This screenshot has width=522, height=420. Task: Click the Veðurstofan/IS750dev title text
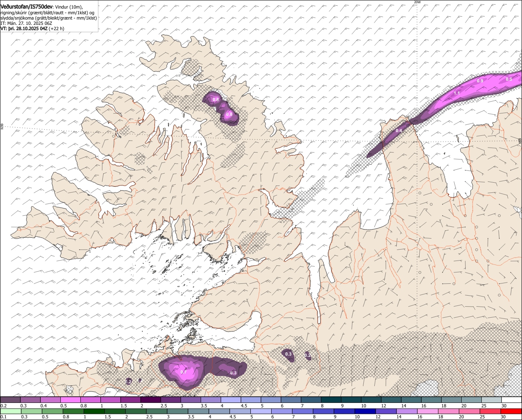coord(27,7)
